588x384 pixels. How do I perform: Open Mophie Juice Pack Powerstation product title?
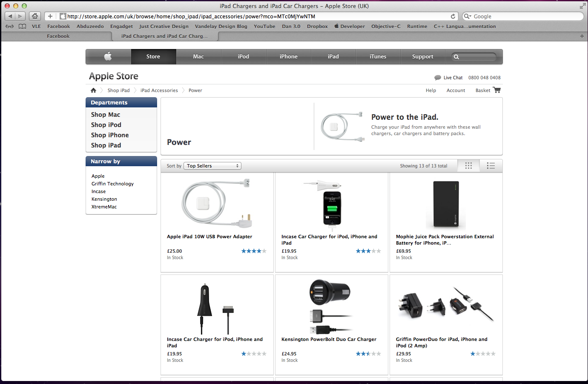pyautogui.click(x=445, y=240)
